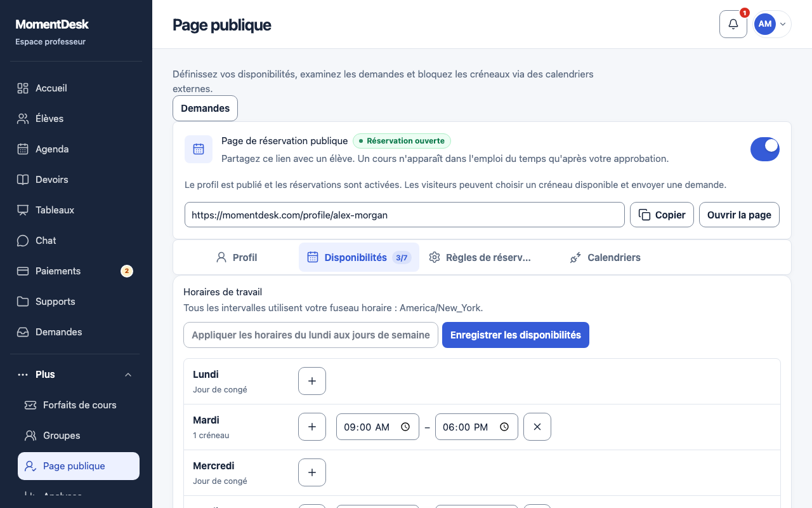The width and height of the screenshot is (812, 508).
Task: Click the 3/7 badge on Disponibilités
Action: pyautogui.click(x=402, y=257)
